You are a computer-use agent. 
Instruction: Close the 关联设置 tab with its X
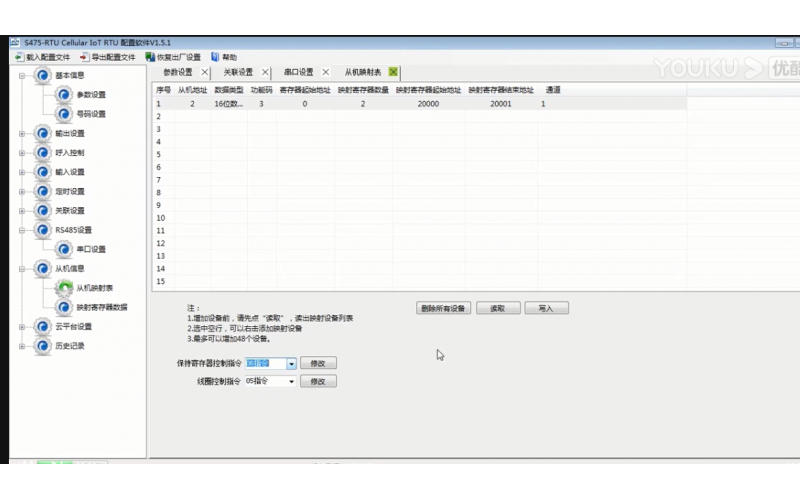[265, 72]
